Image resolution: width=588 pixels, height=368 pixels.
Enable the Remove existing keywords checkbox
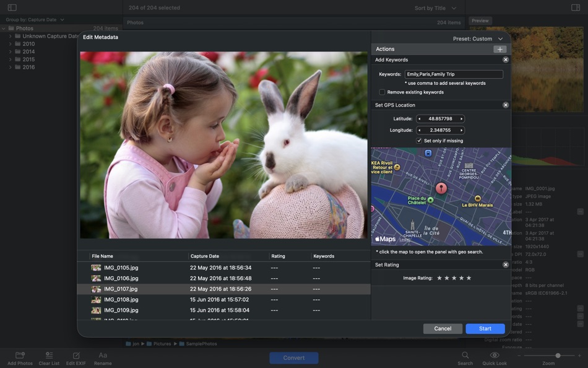tap(382, 91)
